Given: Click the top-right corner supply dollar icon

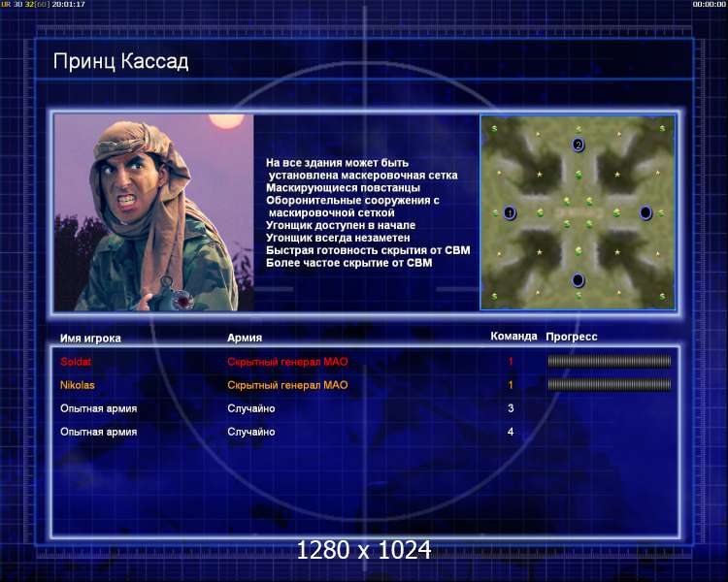Looking at the screenshot, I should (x=662, y=128).
